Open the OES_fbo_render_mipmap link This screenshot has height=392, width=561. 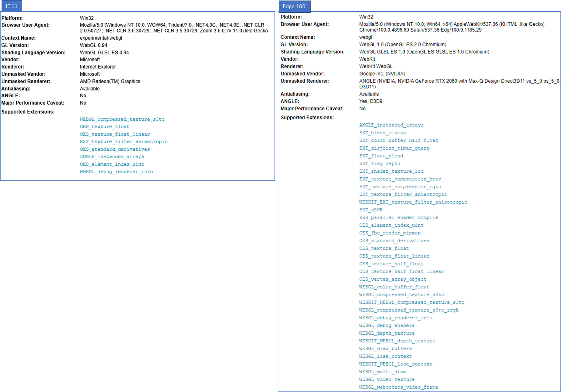click(x=390, y=233)
